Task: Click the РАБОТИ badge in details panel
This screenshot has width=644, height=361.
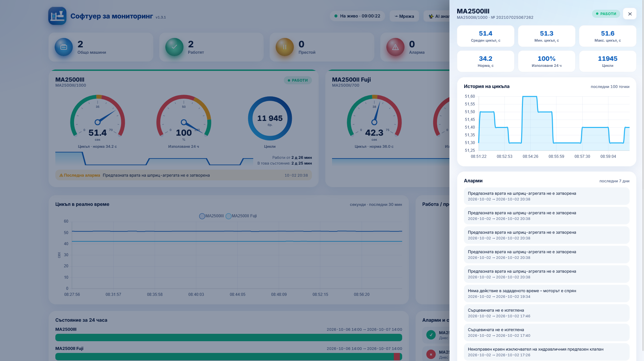Action: (x=606, y=14)
